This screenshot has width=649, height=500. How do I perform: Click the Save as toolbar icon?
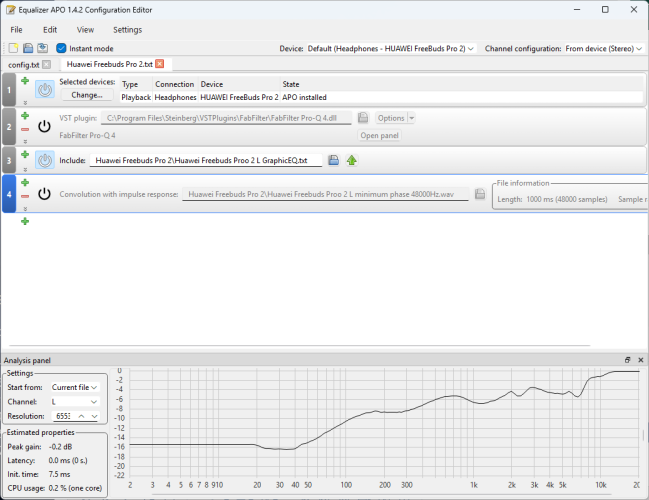(x=42, y=48)
